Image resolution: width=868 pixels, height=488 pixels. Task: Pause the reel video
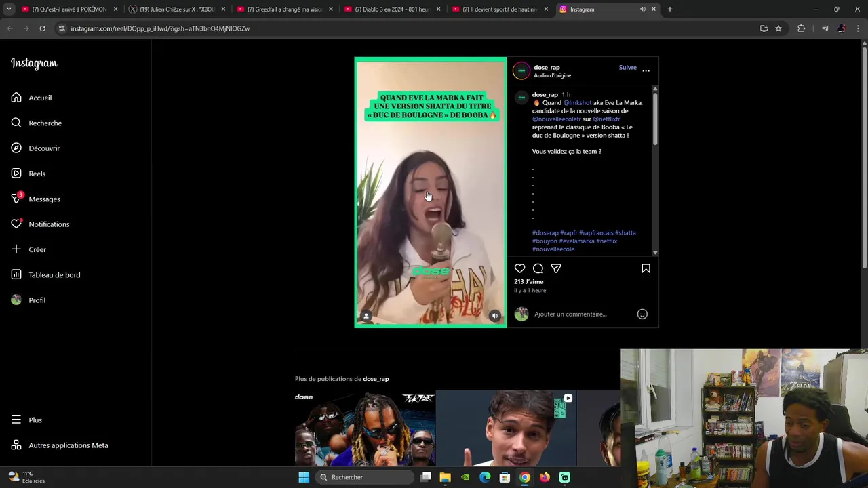point(430,192)
